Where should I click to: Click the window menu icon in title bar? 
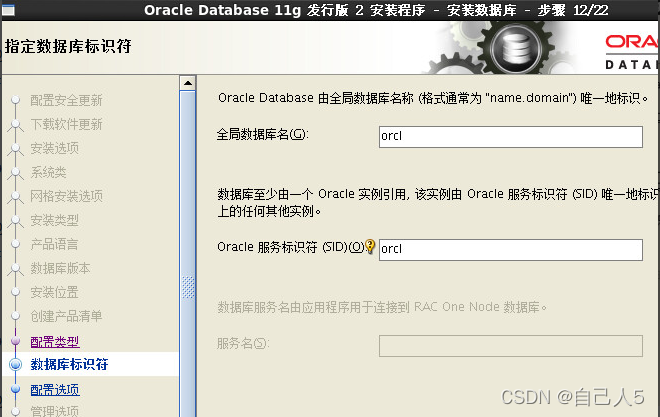point(8,10)
